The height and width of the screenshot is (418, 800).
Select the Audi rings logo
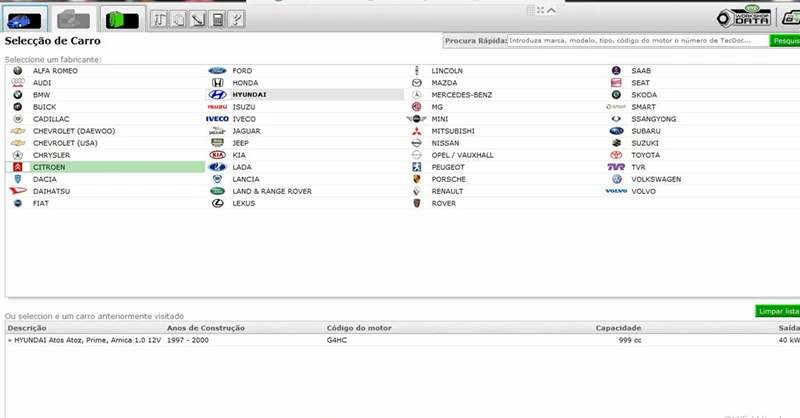click(18, 83)
